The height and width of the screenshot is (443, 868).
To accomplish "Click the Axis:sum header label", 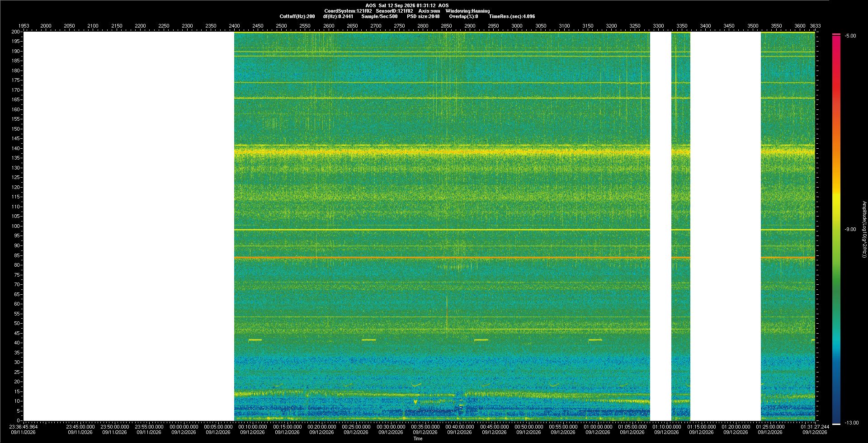I will [429, 11].
